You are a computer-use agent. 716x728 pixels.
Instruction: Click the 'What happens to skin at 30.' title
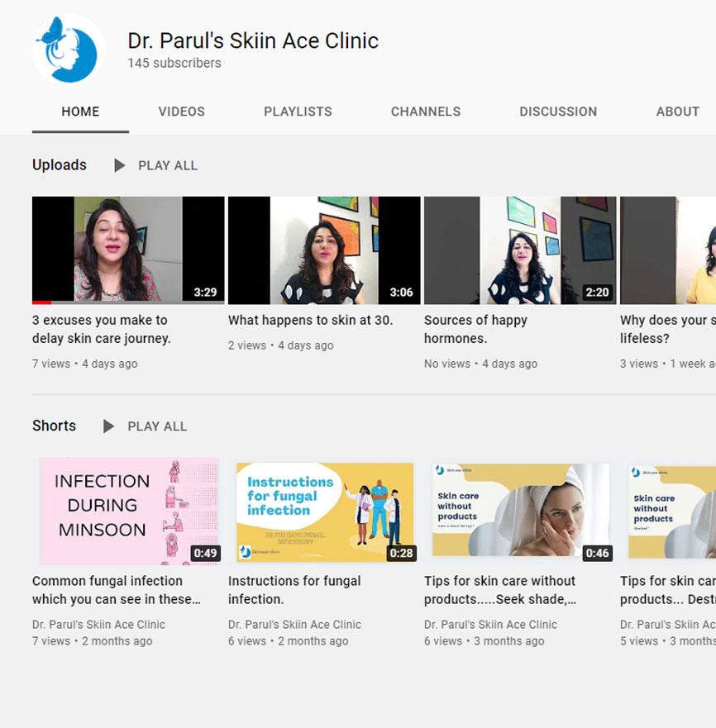(x=310, y=320)
